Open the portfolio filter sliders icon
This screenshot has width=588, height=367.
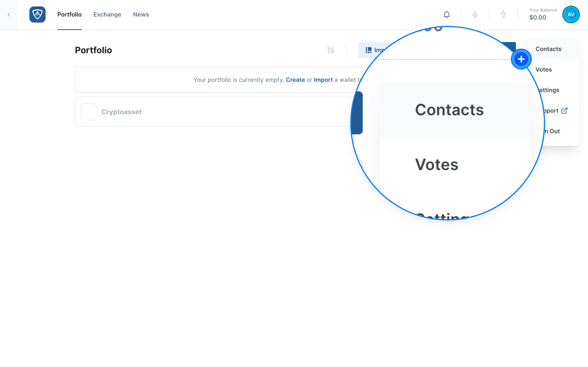pyautogui.click(x=331, y=50)
